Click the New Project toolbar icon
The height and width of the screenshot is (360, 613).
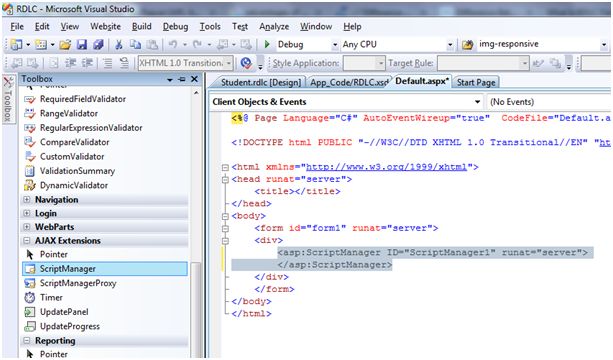pos(16,45)
